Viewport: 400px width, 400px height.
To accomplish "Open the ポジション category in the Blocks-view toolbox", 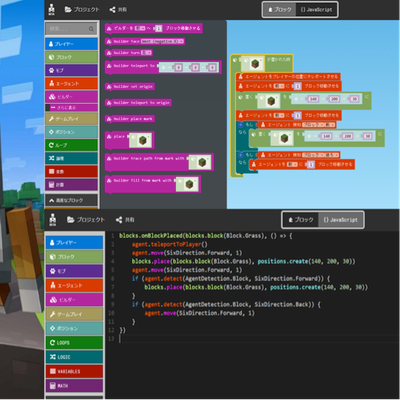I will point(71,132).
